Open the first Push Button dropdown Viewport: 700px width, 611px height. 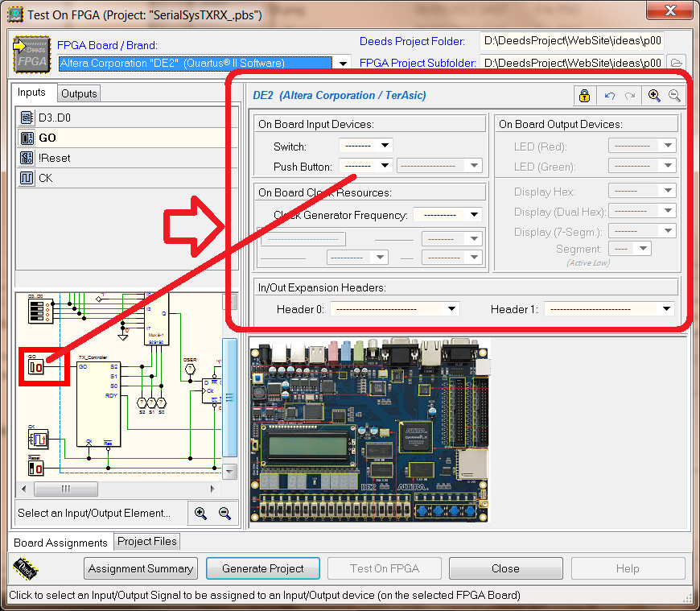pyautogui.click(x=385, y=166)
